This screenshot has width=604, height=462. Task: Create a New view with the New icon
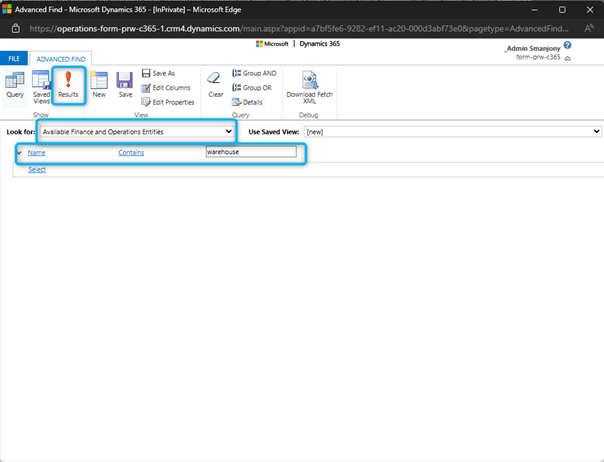coord(99,85)
